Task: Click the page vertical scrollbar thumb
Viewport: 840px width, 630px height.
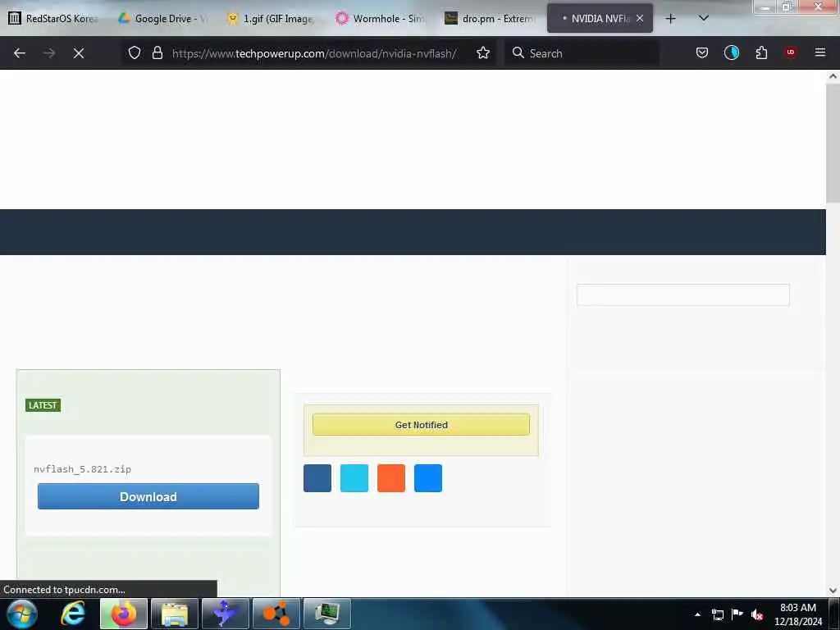Action: (833, 144)
